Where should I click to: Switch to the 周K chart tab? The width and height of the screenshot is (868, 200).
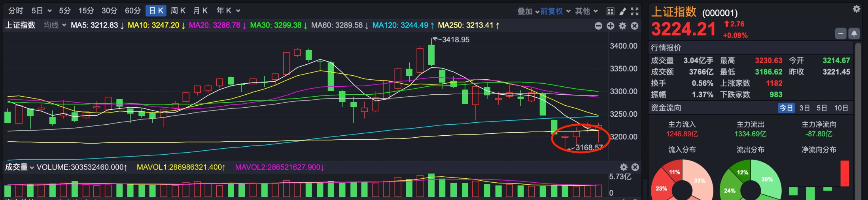point(178,11)
